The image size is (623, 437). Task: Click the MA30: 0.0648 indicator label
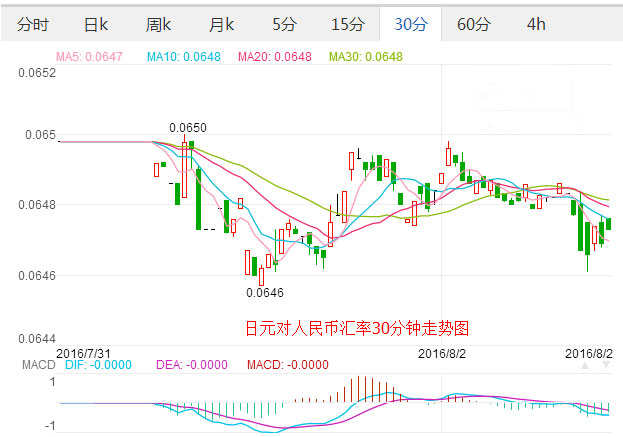[x=366, y=57]
